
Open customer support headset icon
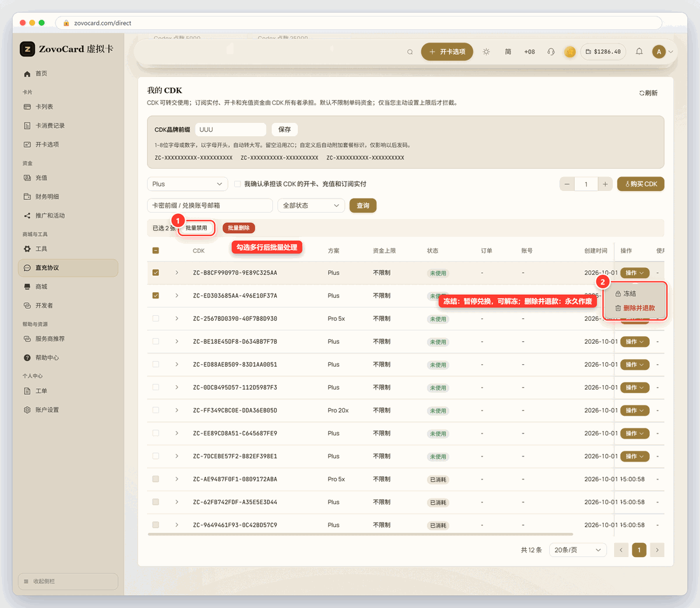[551, 52]
